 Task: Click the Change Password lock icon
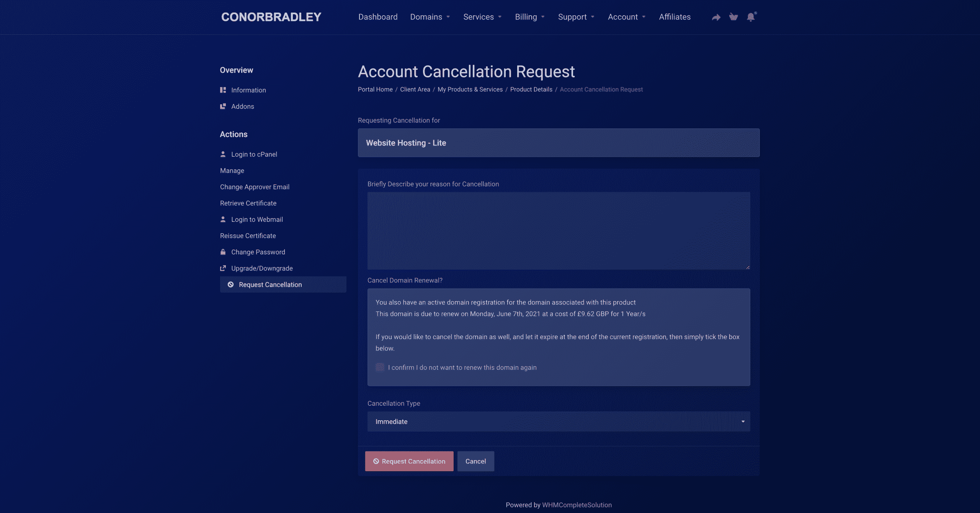223,252
